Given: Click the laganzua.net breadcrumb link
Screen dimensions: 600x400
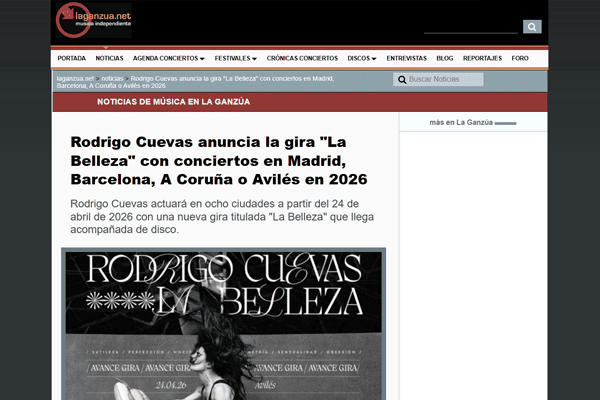Looking at the screenshot, I should (75, 78).
